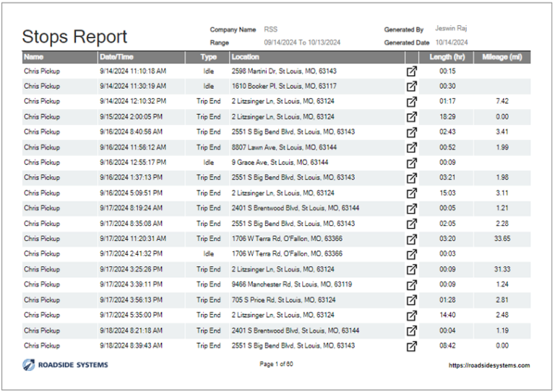Click length value 03:21
The height and width of the screenshot is (392, 555).
(x=447, y=178)
